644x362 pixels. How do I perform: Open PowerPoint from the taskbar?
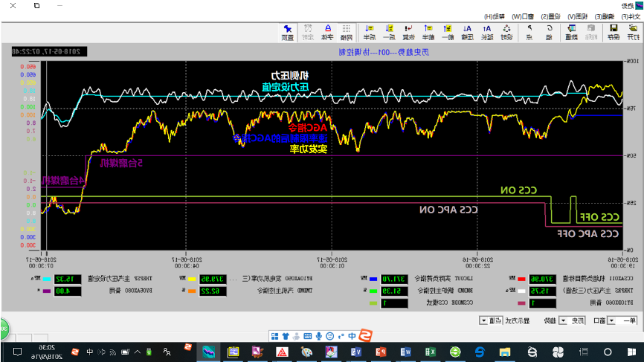pos(381,352)
